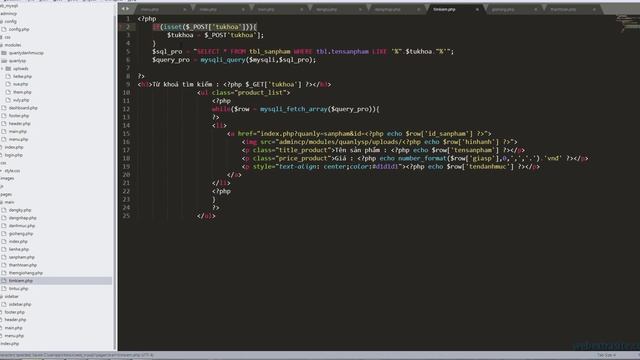The width and height of the screenshot is (640, 360).
Task: Close the dangky.php tab
Action: click(360, 9)
